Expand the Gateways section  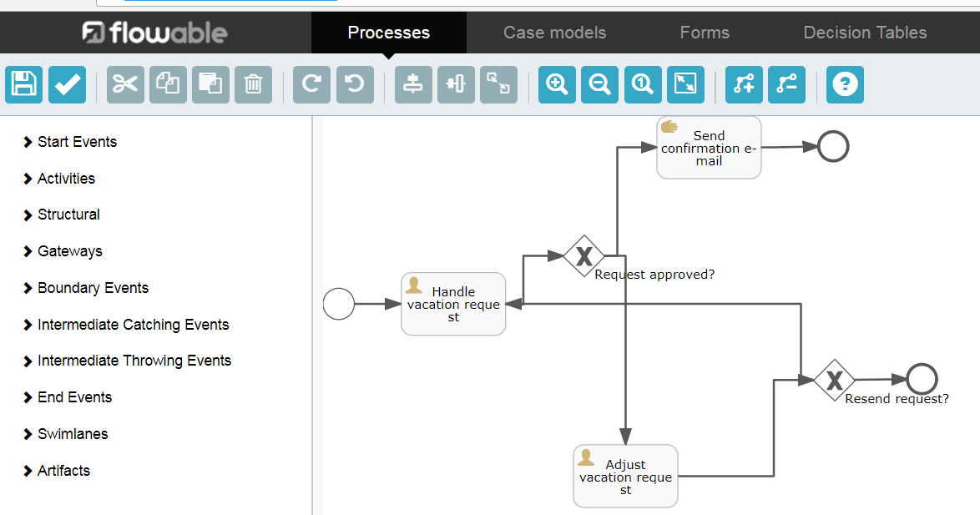point(70,250)
